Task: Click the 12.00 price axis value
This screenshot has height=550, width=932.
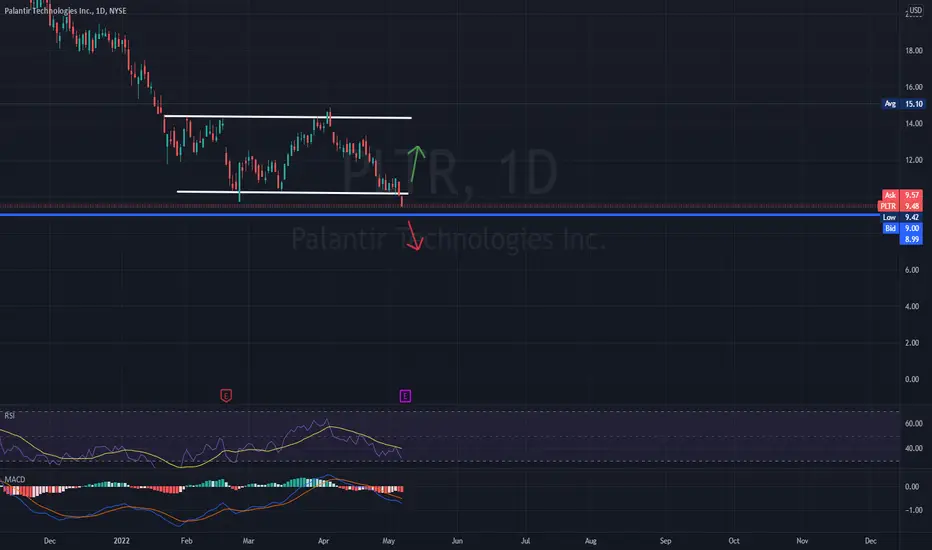Action: click(x=914, y=160)
